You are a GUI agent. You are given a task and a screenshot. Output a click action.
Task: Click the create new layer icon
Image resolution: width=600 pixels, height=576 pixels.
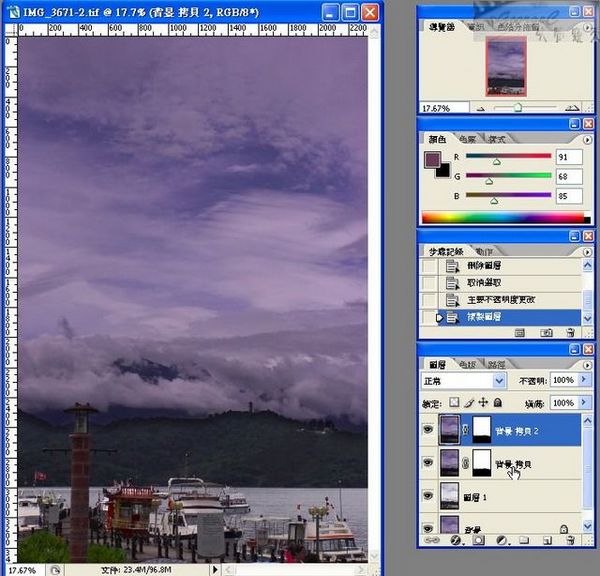point(548,540)
